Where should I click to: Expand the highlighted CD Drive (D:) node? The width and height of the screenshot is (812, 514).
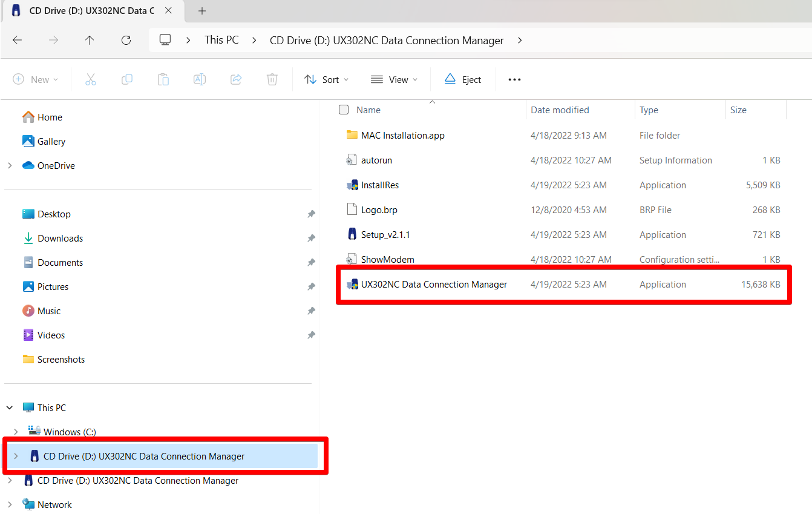pyautogui.click(x=16, y=456)
